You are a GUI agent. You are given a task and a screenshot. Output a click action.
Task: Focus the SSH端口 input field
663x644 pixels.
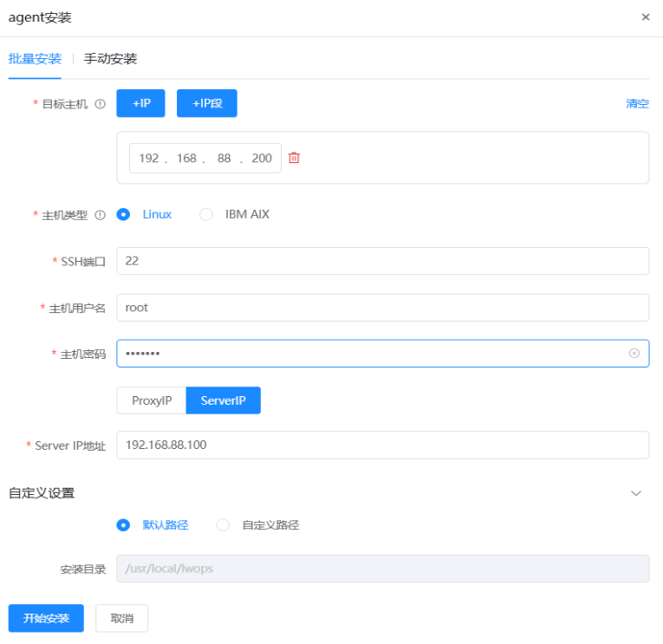[x=383, y=261]
